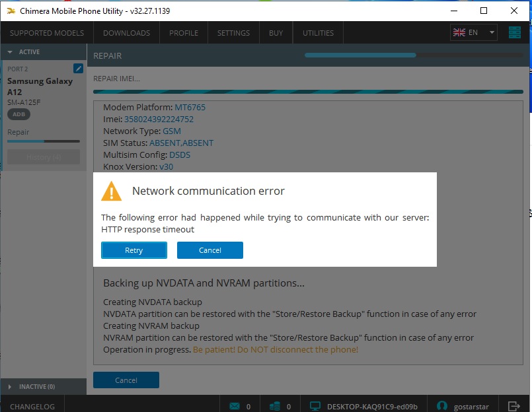Image resolution: width=532 pixels, height=412 pixels.
Task: Click the credits coin stack icon
Action: pos(275,406)
